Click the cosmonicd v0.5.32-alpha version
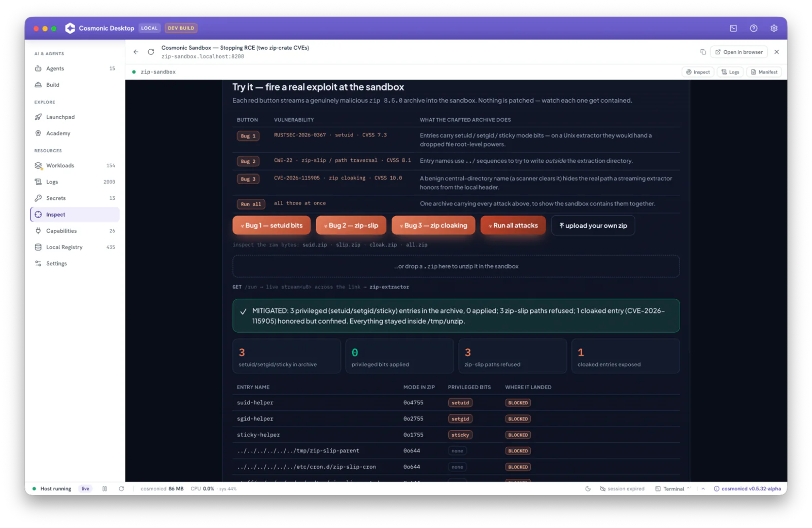The width and height of the screenshot is (812, 528). [748, 489]
